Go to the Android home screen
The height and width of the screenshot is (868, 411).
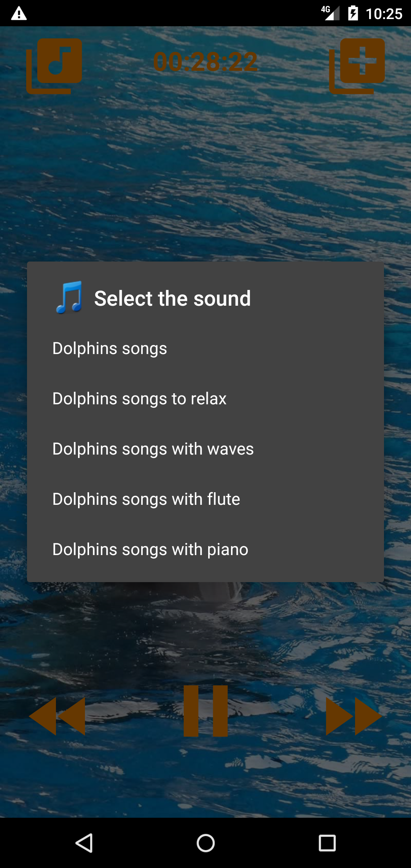pyautogui.click(x=205, y=843)
